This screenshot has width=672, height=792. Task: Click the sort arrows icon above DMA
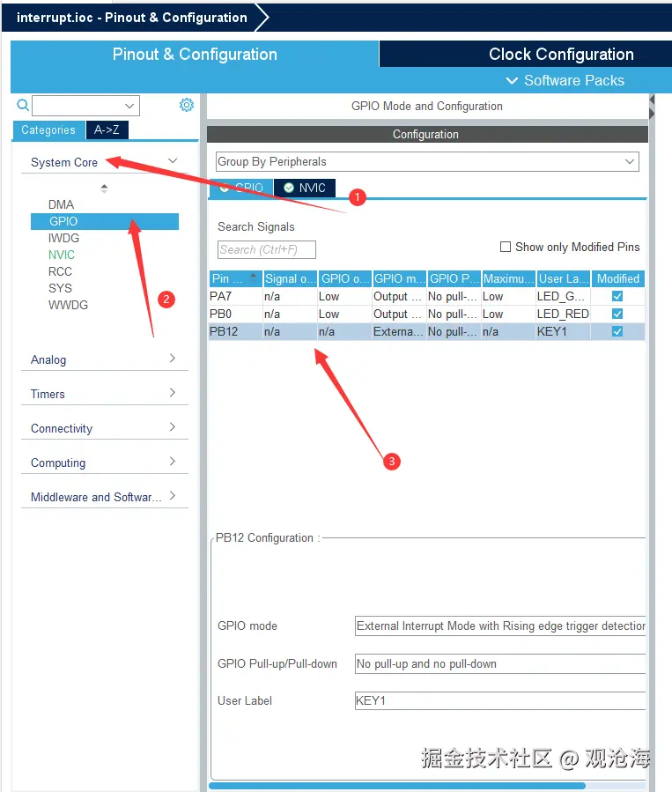(104, 189)
